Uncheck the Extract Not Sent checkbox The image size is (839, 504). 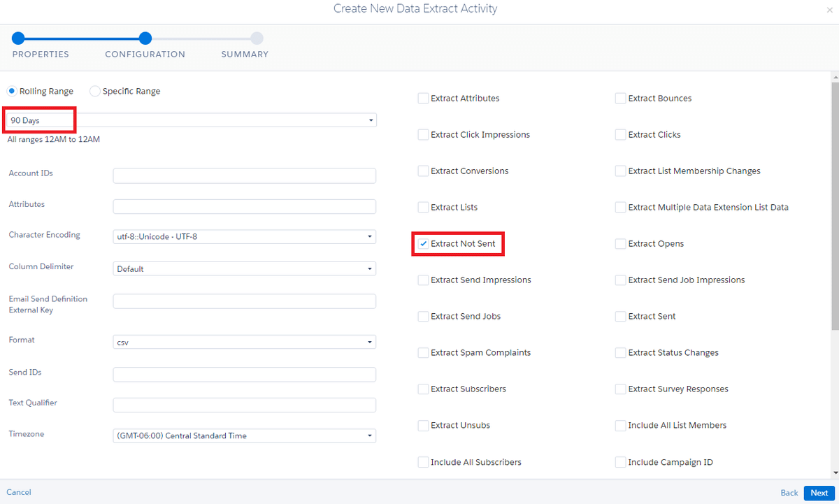coord(423,244)
